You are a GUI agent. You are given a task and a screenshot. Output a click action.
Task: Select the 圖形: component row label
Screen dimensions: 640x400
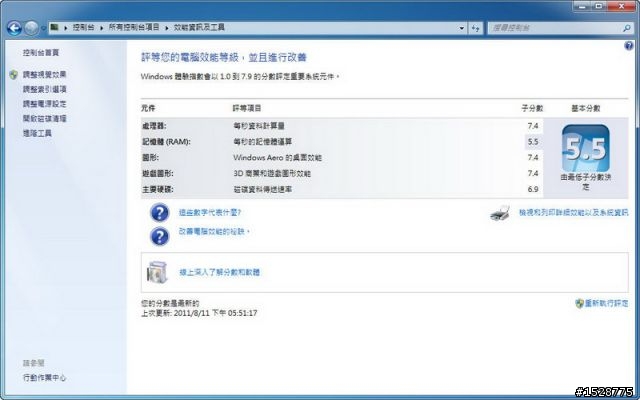click(150, 158)
